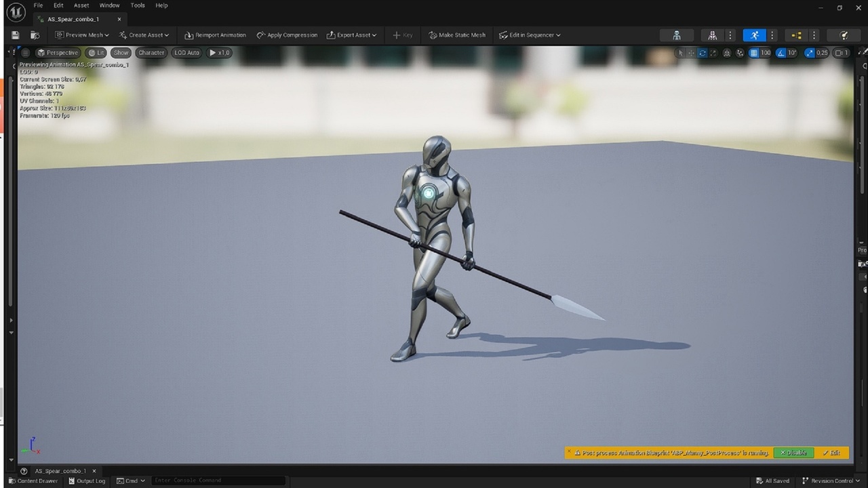The image size is (868, 488).
Task: Open Export Asset dropdown
Action: (351, 35)
